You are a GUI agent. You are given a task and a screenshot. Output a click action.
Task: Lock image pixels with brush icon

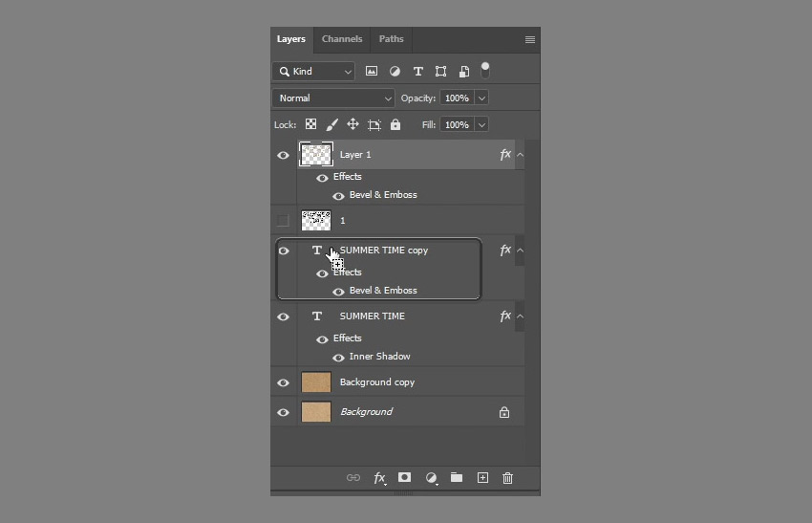[x=331, y=125]
